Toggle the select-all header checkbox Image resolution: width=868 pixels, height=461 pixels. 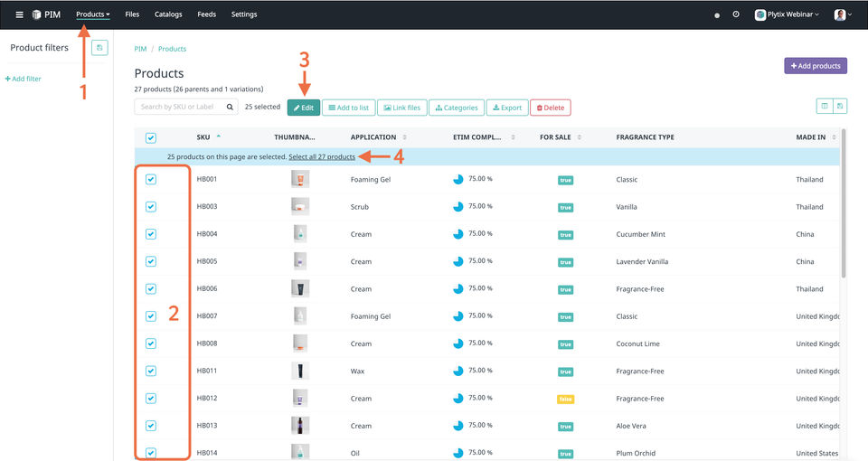[x=151, y=137]
